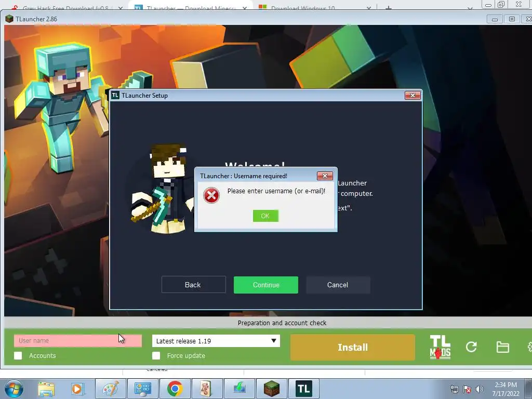
Task: Switch to Chrome in the taskbar
Action: 175,389
